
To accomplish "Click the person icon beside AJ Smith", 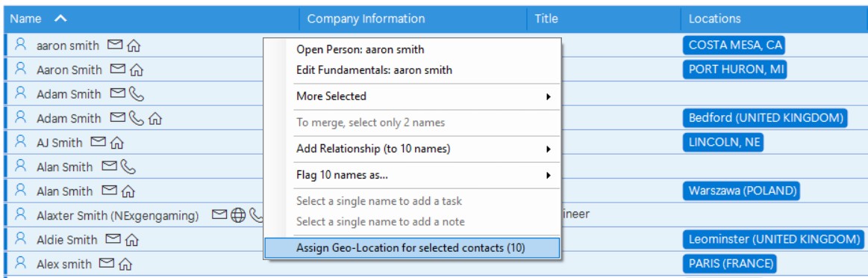I will (x=20, y=142).
